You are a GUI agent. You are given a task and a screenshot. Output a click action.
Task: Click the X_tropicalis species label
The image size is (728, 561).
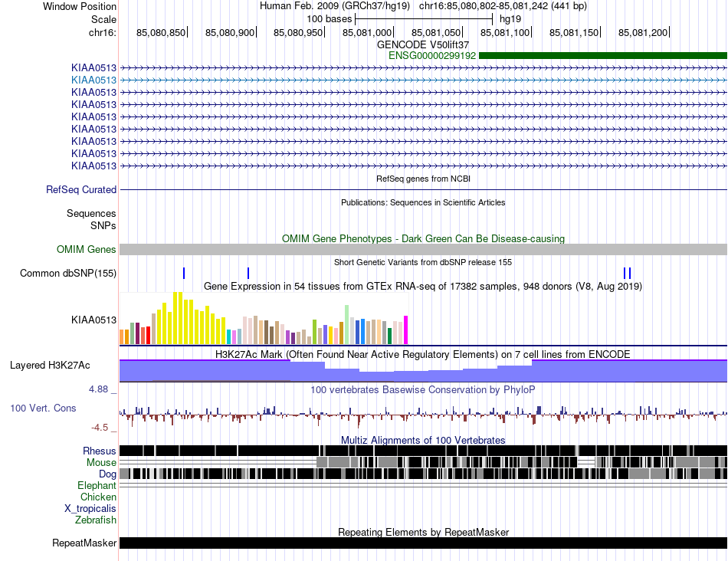pyautogui.click(x=90, y=509)
